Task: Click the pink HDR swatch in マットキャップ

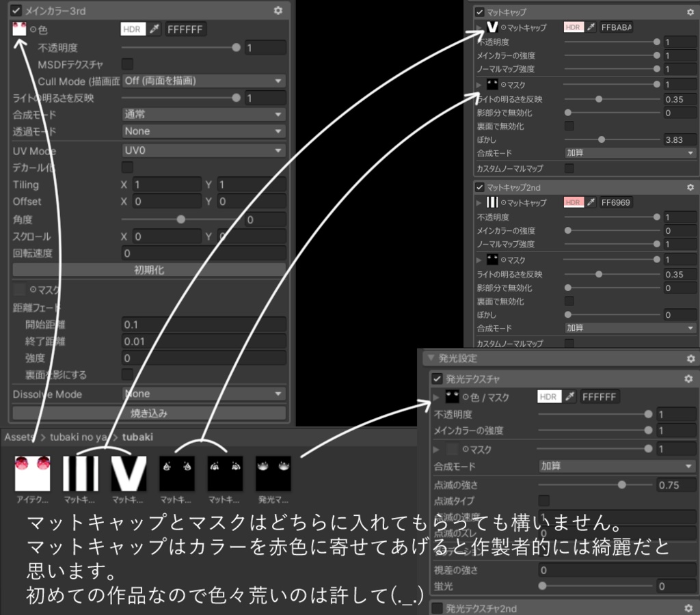Action: tap(574, 27)
